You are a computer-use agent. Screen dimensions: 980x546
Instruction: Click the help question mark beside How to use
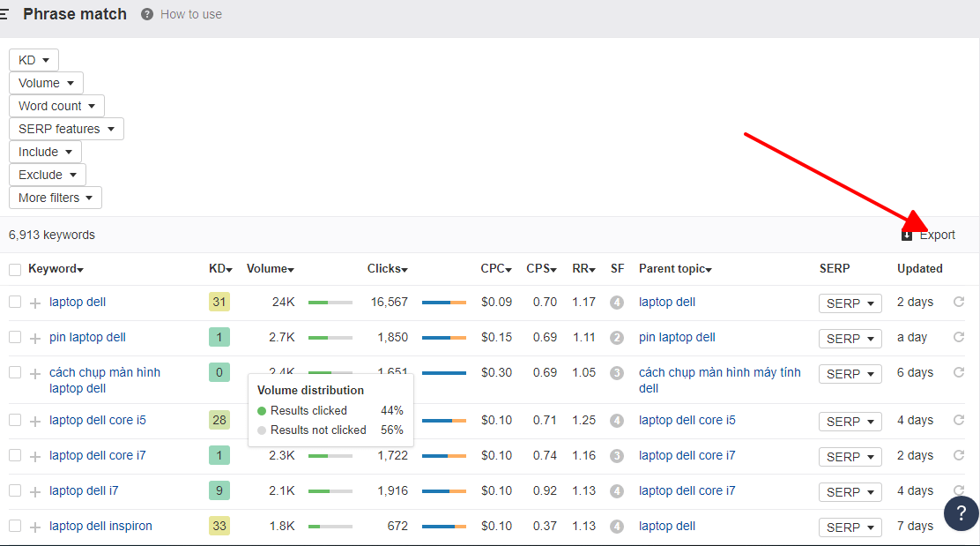(147, 14)
